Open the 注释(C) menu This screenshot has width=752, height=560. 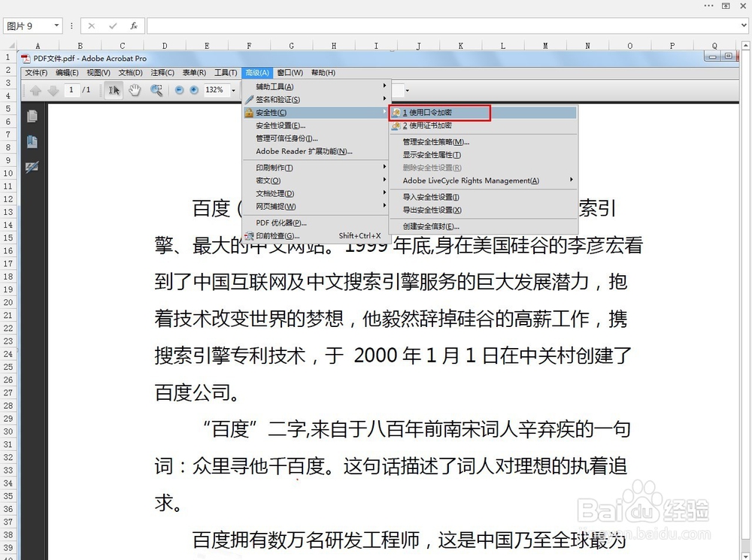click(x=162, y=73)
